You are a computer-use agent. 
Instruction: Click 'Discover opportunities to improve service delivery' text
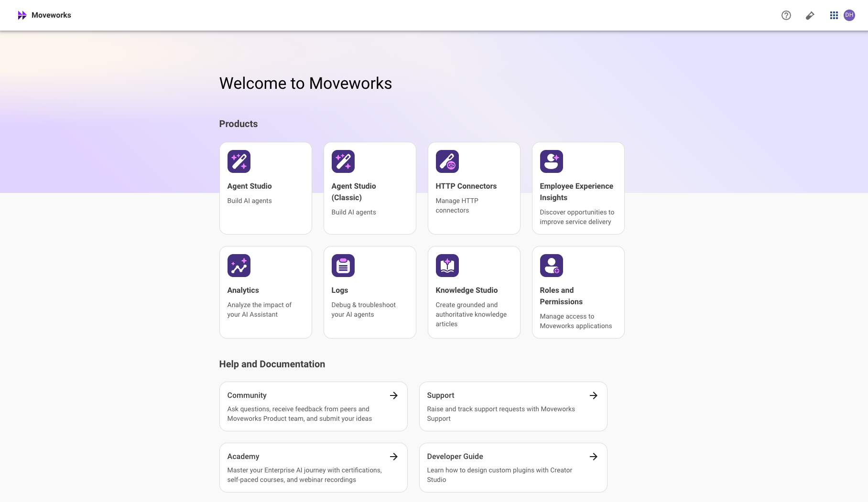point(577,217)
